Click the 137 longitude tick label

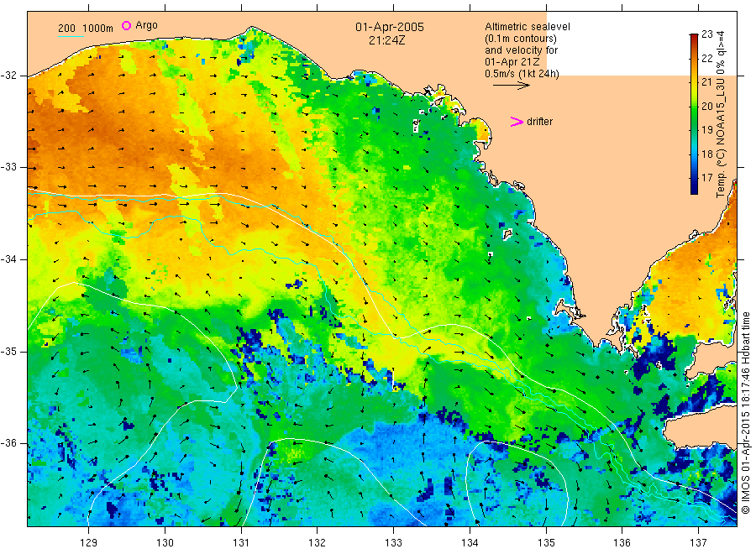coord(698,543)
